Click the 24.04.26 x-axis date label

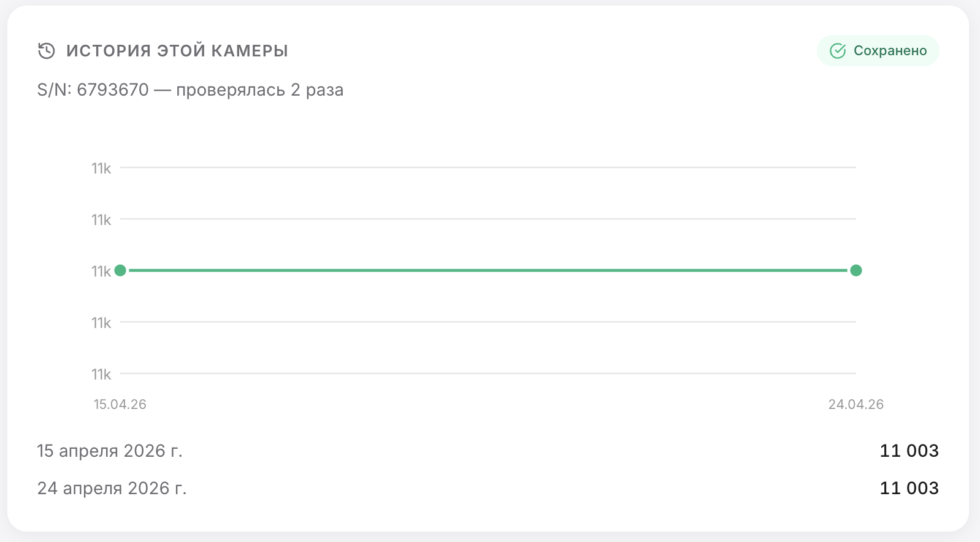tap(856, 404)
